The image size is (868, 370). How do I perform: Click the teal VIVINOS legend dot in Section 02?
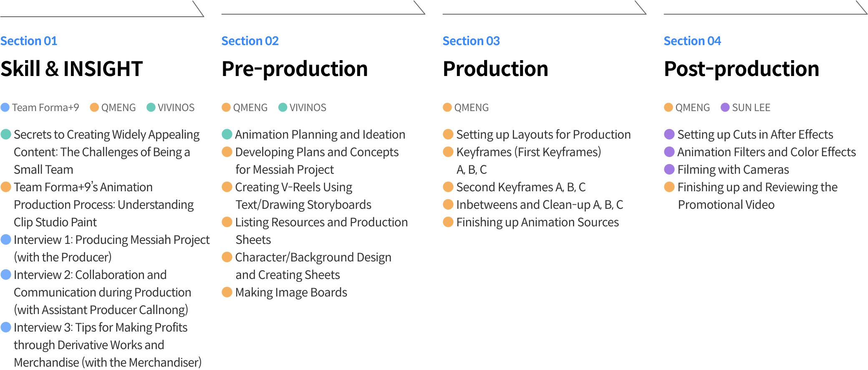[x=283, y=107]
